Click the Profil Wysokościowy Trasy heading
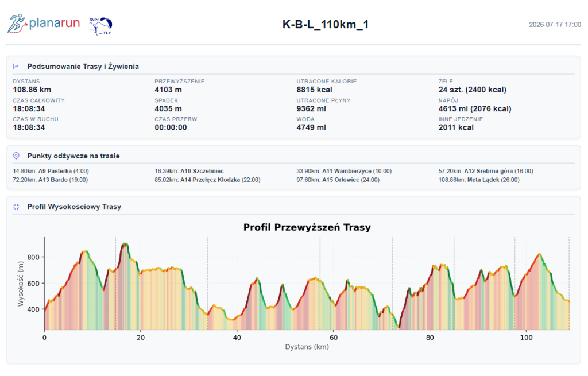Viewport: 588px width, 376px height. [x=74, y=207]
